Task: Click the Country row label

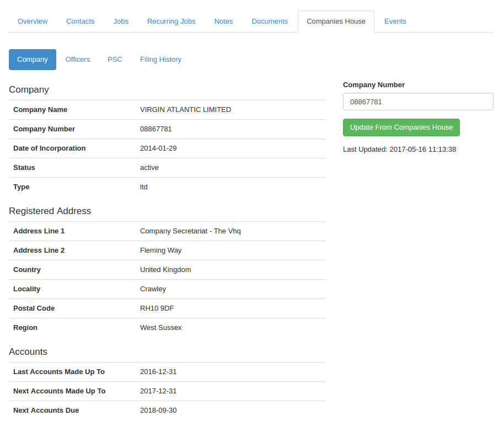Action: pos(27,269)
